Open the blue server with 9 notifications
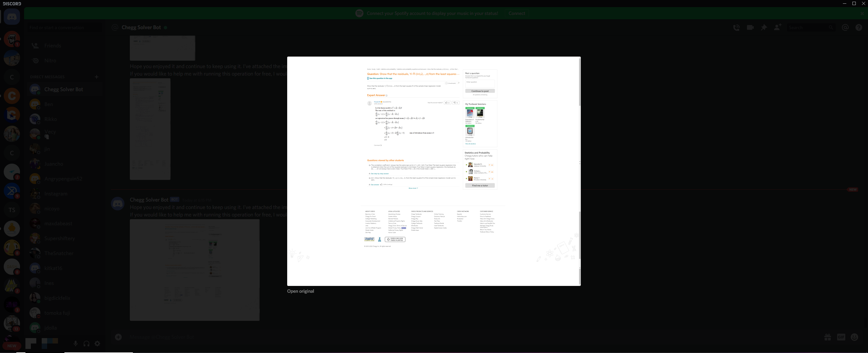This screenshot has height=353, width=868. tap(12, 191)
